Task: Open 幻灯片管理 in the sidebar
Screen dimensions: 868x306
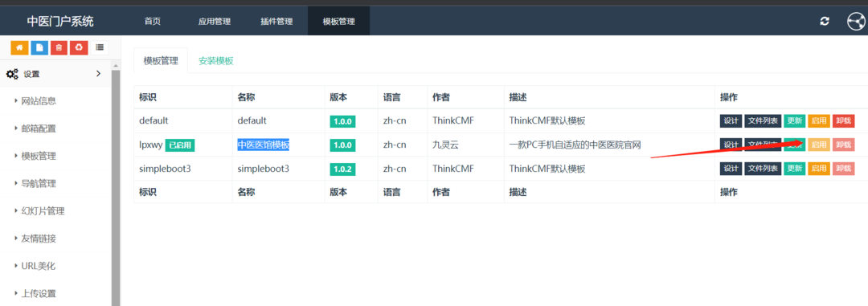Action: tap(43, 210)
